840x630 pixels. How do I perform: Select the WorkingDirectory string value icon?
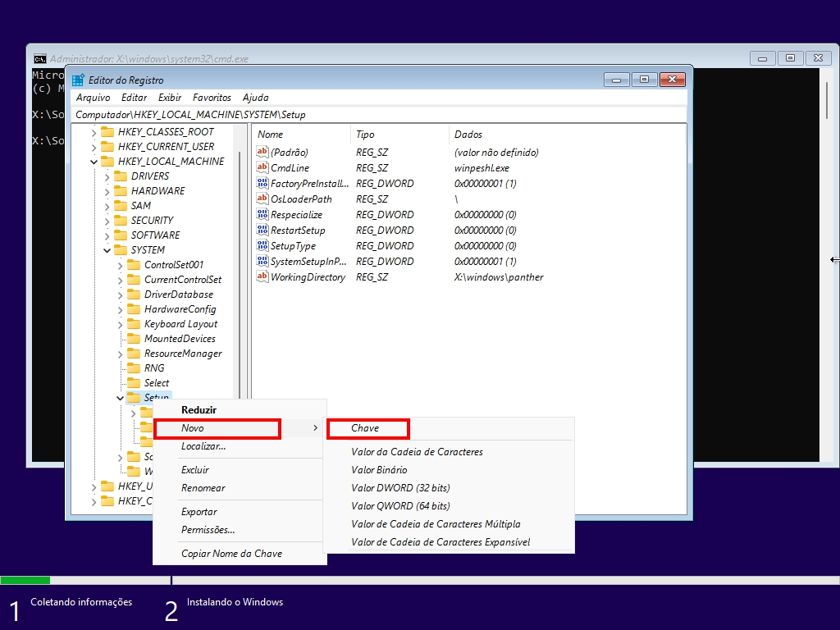coord(262,276)
